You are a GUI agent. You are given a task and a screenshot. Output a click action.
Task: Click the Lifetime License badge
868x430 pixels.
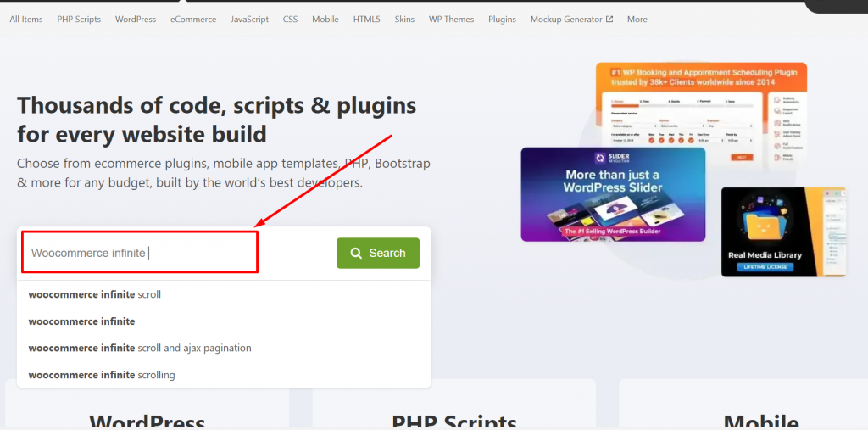pyautogui.click(x=765, y=267)
